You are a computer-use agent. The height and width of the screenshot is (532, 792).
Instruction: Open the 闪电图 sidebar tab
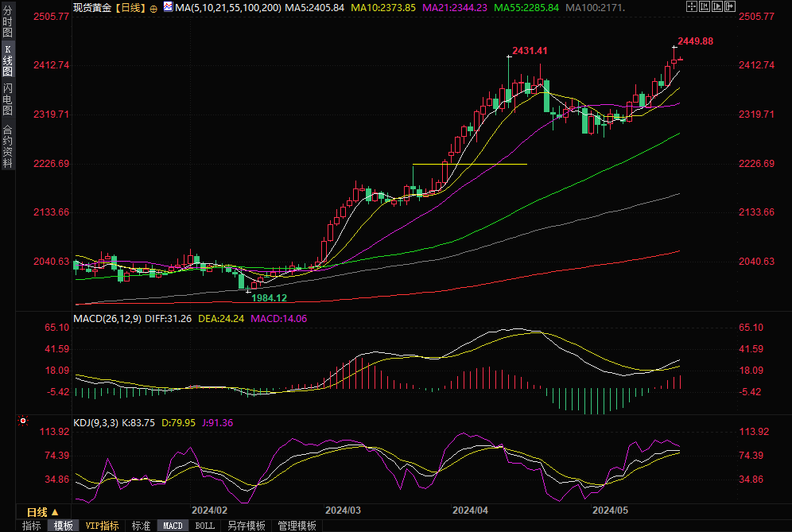[7, 99]
